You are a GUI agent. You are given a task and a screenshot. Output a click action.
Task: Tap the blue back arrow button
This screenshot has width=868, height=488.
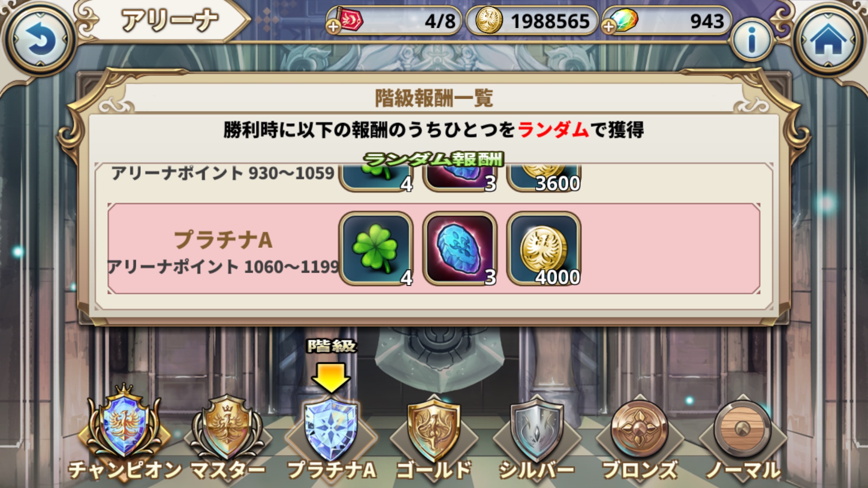tap(39, 39)
